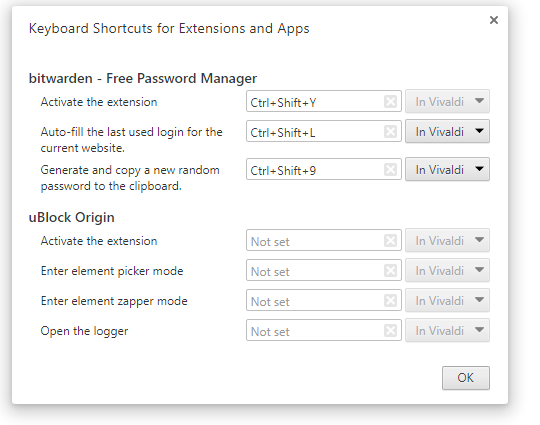Viewport: 540px width, 425px height.
Task: Focus the Ctrl+Shift+9 shortcut field
Action: [324, 169]
